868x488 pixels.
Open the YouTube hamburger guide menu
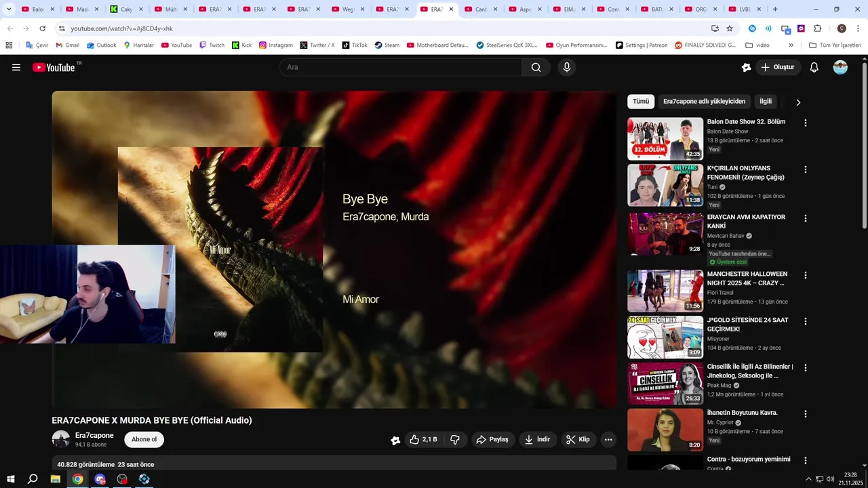click(16, 67)
